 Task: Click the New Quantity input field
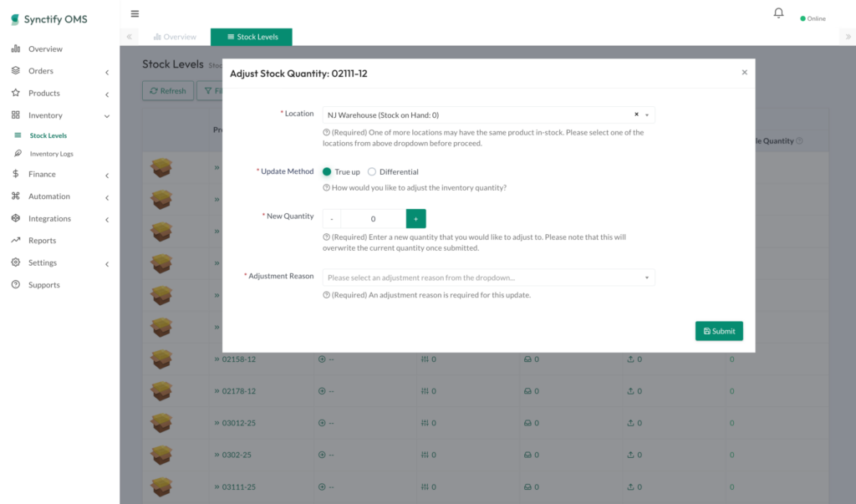tap(374, 218)
